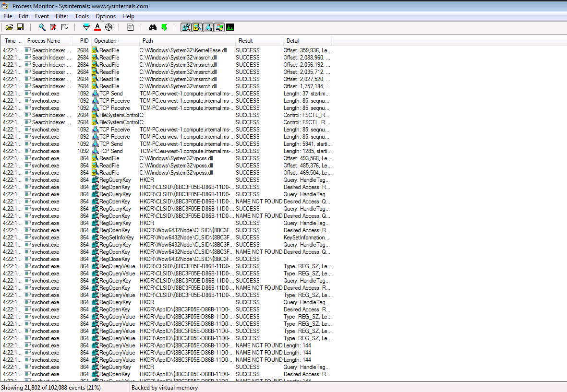Open the Filter funnel icon
Screen dimensions: 567x392
[x=86, y=27]
